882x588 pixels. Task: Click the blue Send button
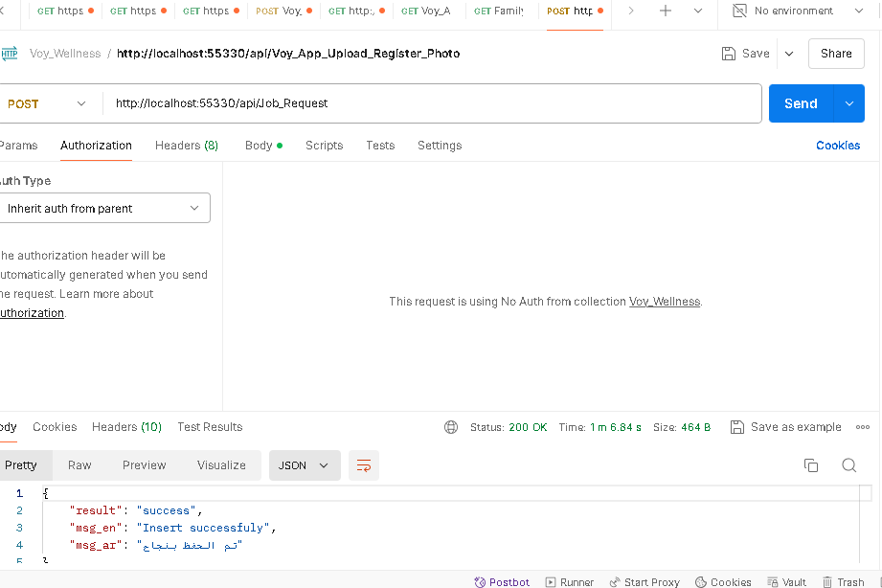[801, 103]
